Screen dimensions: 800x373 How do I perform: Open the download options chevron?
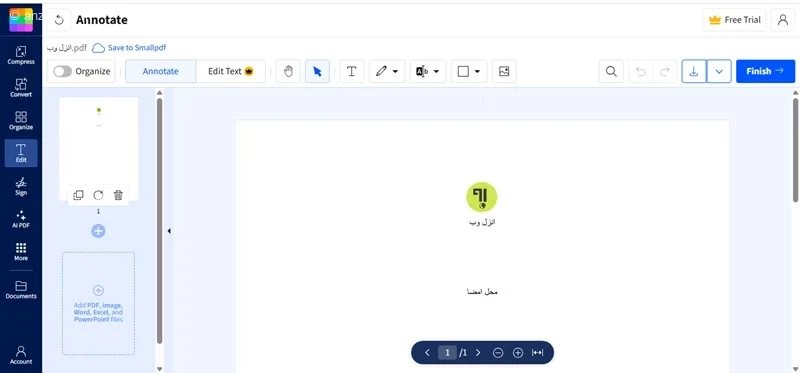click(719, 71)
